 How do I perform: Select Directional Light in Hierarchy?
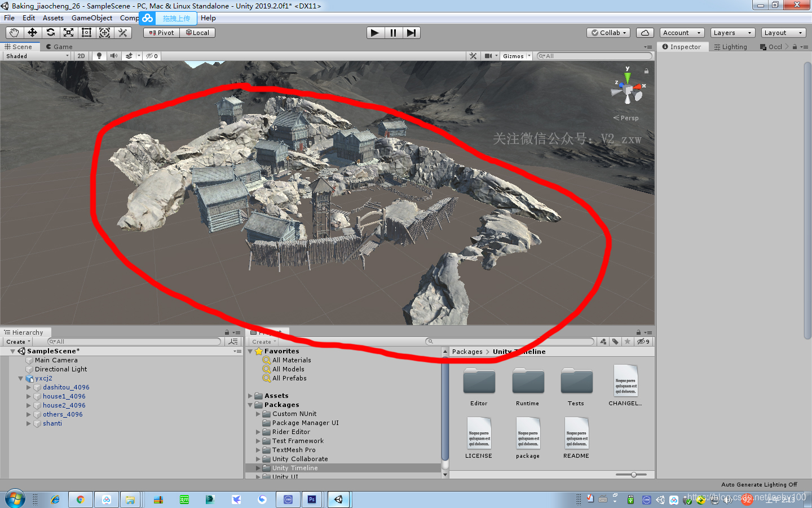[x=61, y=369]
